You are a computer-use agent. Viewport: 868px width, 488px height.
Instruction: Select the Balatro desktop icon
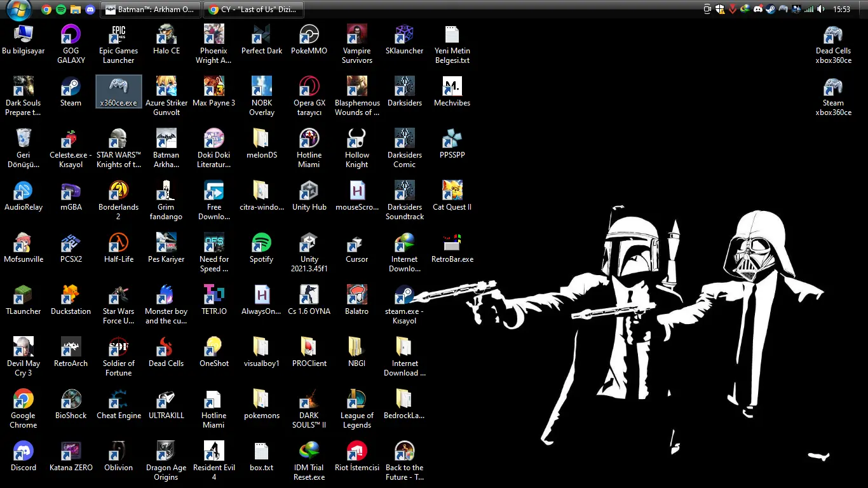coord(357,300)
